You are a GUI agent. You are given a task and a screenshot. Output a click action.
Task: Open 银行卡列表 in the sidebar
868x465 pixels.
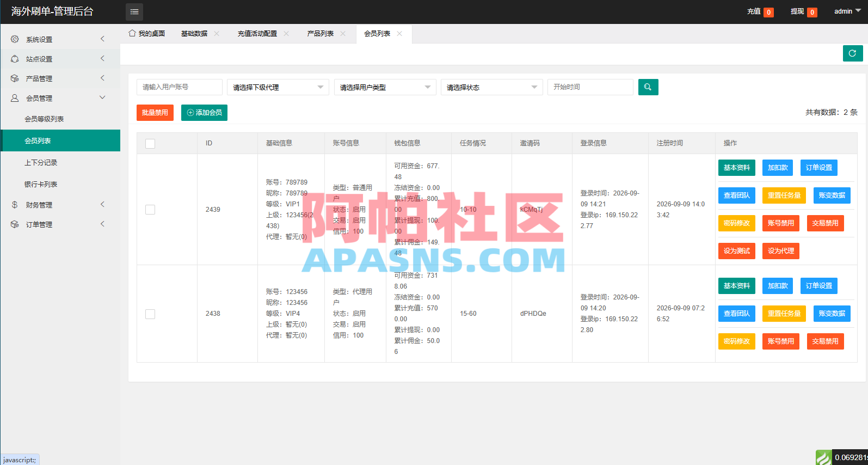[x=41, y=184]
